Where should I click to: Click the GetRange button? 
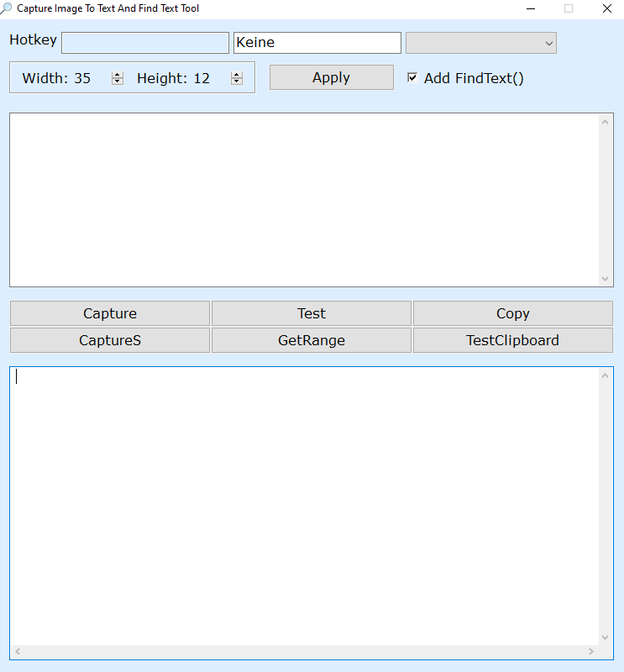click(x=312, y=340)
